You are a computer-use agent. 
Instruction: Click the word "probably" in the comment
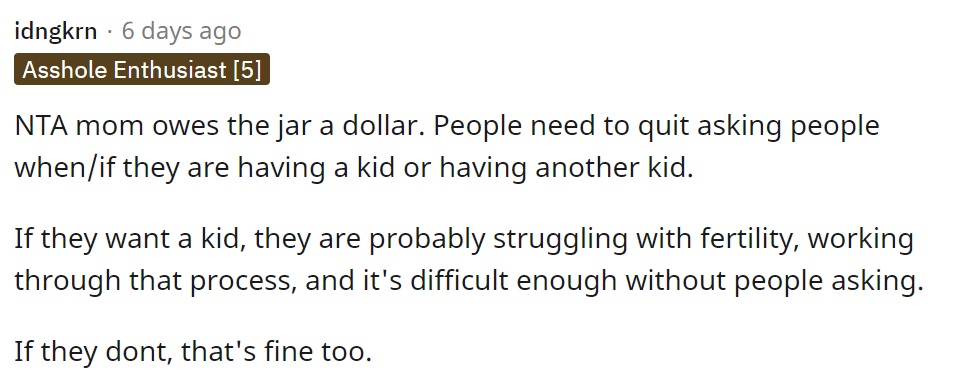pyautogui.click(x=427, y=239)
